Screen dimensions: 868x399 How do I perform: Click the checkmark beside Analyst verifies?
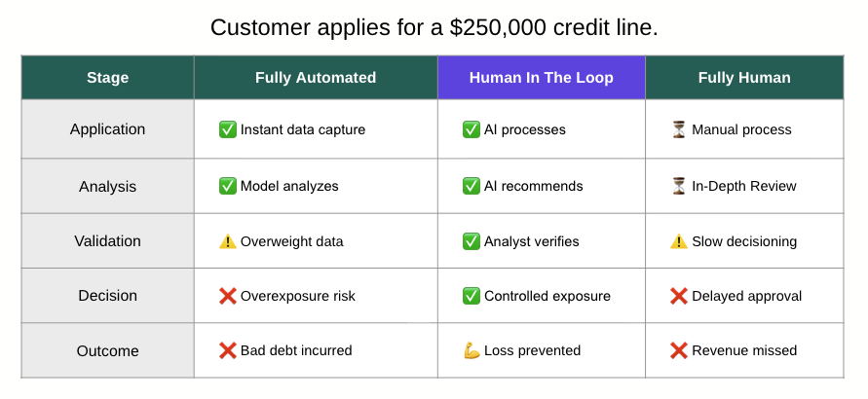coord(472,241)
